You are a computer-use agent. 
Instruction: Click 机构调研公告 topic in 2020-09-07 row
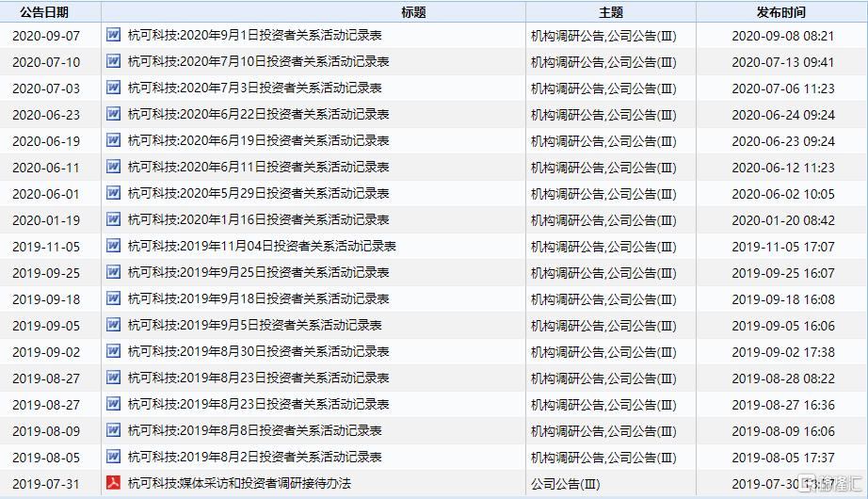(567, 36)
